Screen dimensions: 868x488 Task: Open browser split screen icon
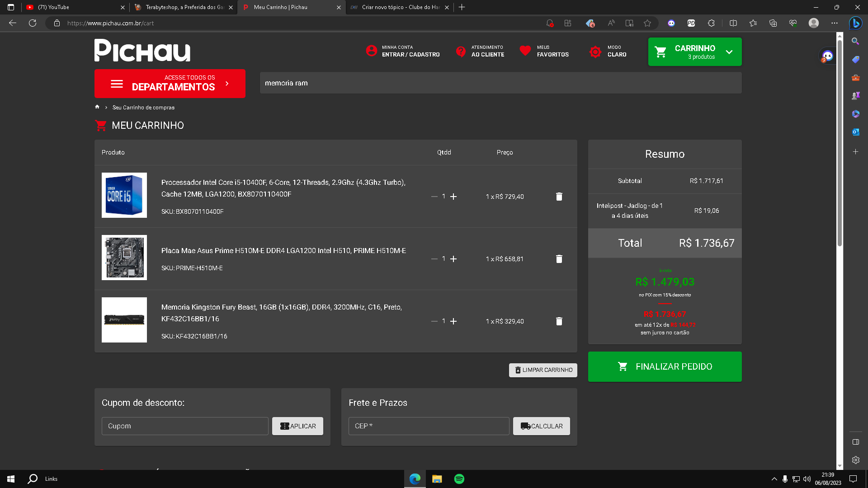pos(733,23)
